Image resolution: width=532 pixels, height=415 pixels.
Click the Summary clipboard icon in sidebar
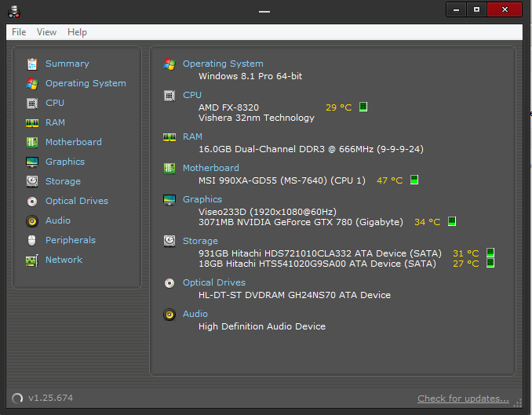coord(32,64)
